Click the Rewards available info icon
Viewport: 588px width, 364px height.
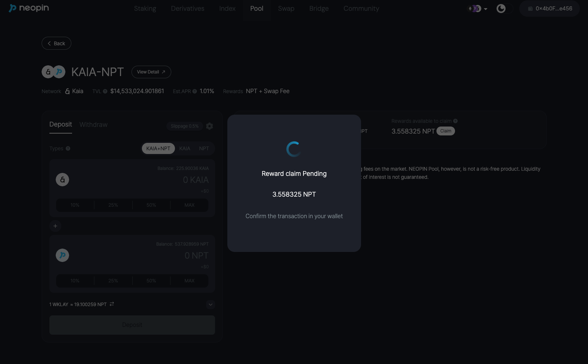pyautogui.click(x=455, y=121)
